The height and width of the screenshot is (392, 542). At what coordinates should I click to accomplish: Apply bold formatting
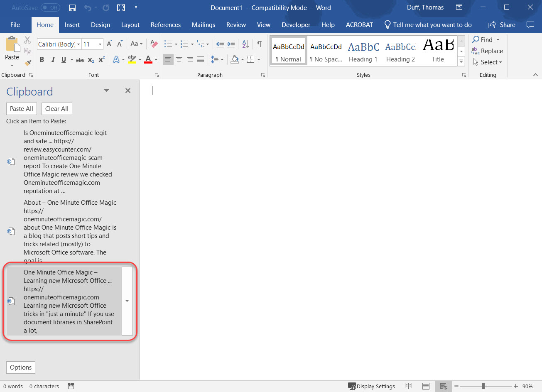coord(42,59)
